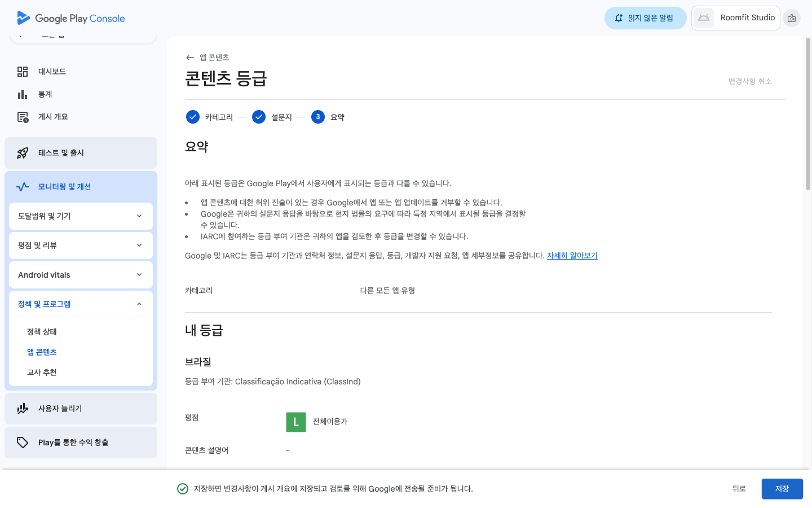Open statistics (통계) bar chart icon

[x=23, y=94]
